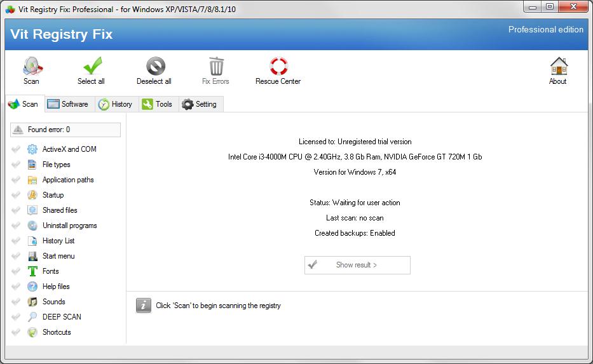Toggle the Shortcuts checkmark
This screenshot has width=593, height=364.
(16, 332)
